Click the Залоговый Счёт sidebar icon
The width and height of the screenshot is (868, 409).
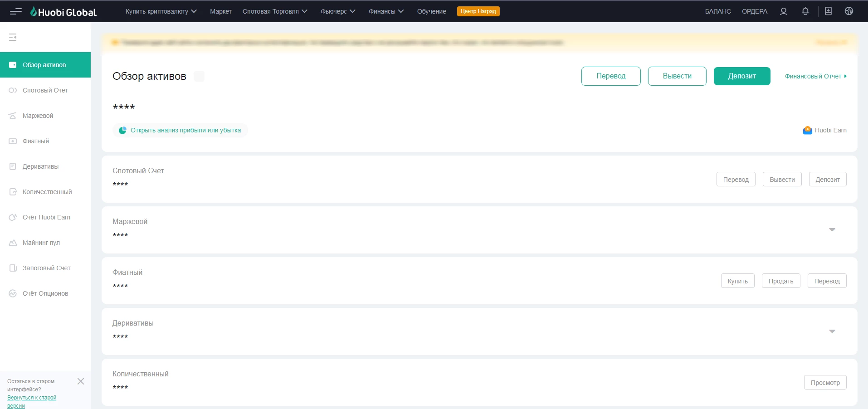pyautogui.click(x=13, y=268)
